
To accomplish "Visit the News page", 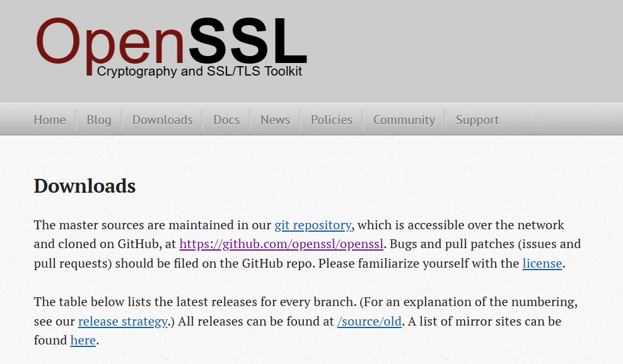I will [x=275, y=120].
